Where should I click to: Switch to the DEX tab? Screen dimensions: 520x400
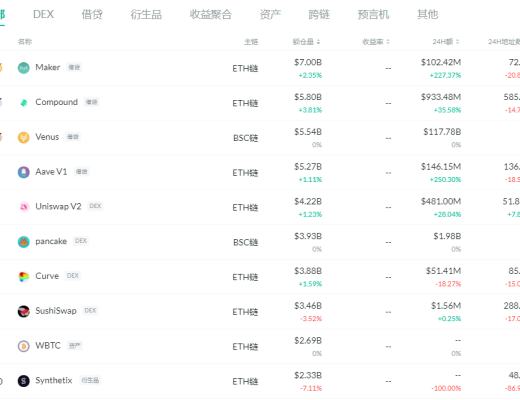click(x=43, y=14)
